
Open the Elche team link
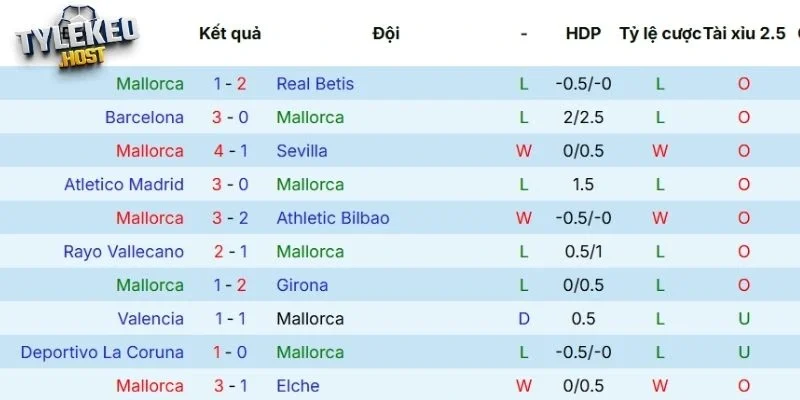[297, 386]
